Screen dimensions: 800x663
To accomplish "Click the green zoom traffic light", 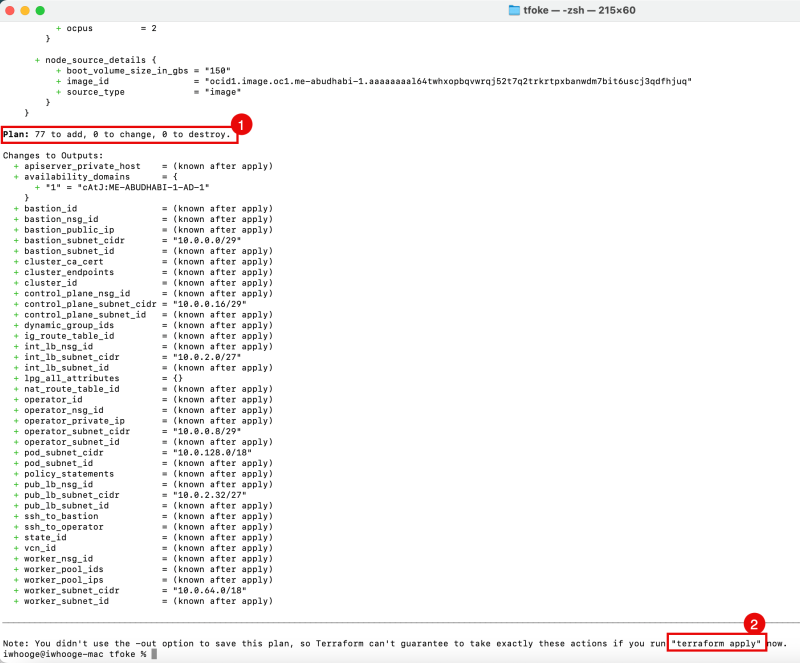I will pos(41,11).
